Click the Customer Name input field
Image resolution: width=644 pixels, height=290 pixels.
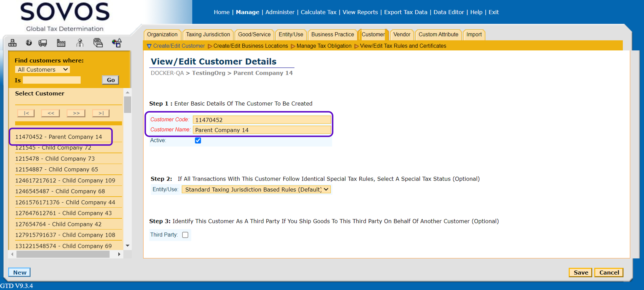261,130
